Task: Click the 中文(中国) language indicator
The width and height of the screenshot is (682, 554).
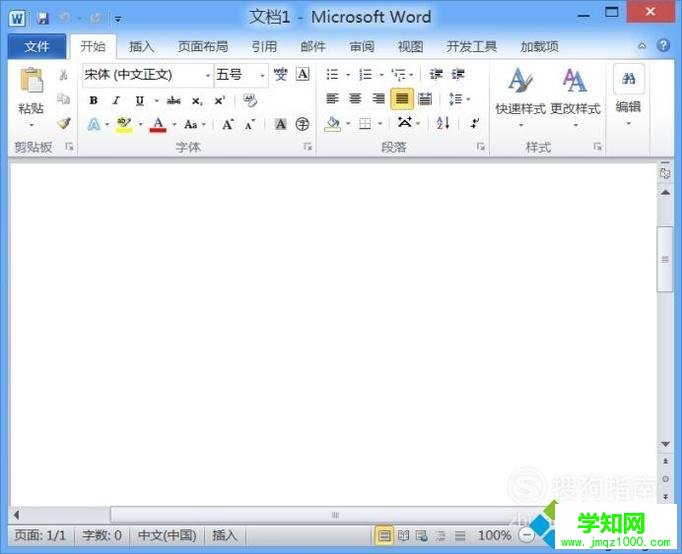Action: tap(167, 535)
